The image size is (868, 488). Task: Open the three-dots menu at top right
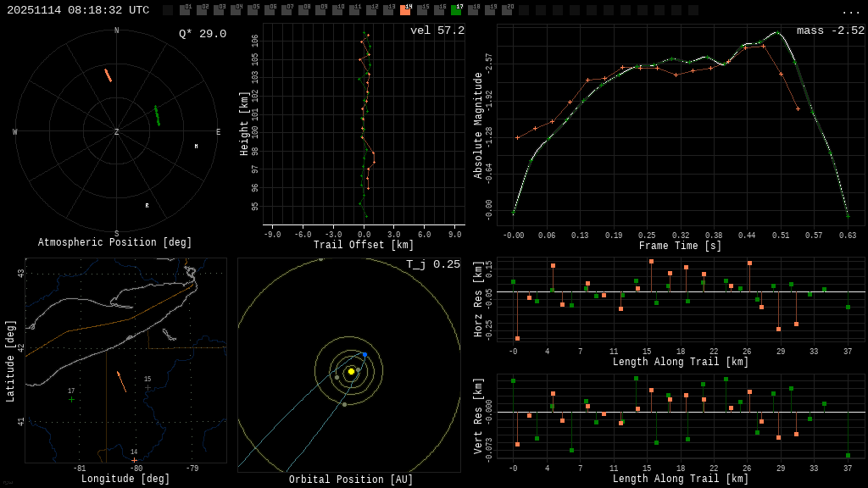pyautogui.click(x=851, y=11)
